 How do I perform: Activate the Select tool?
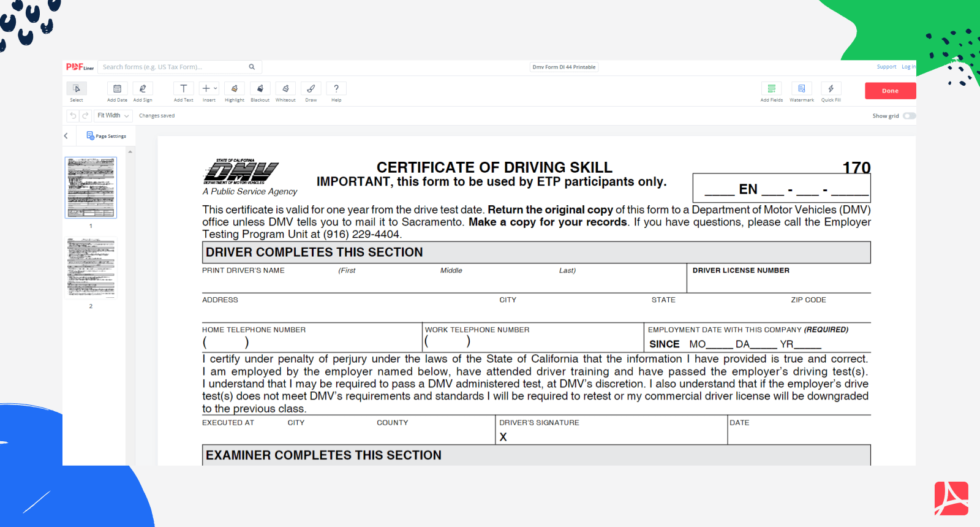(x=77, y=89)
